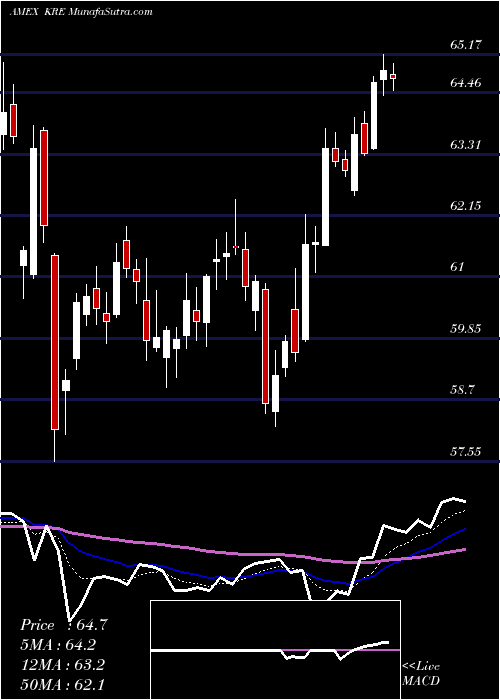The image size is (500, 700).
Task: Click the 58.7 price axis label
Action: [462, 390]
